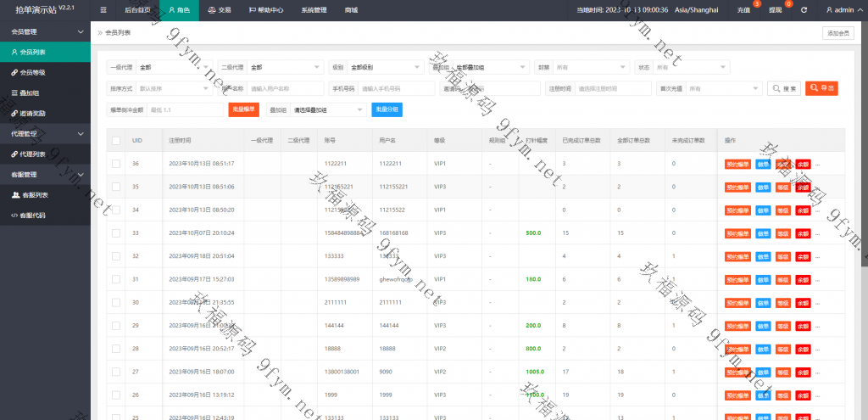
Task: Tick the checkbox for UID 27
Action: click(115, 372)
